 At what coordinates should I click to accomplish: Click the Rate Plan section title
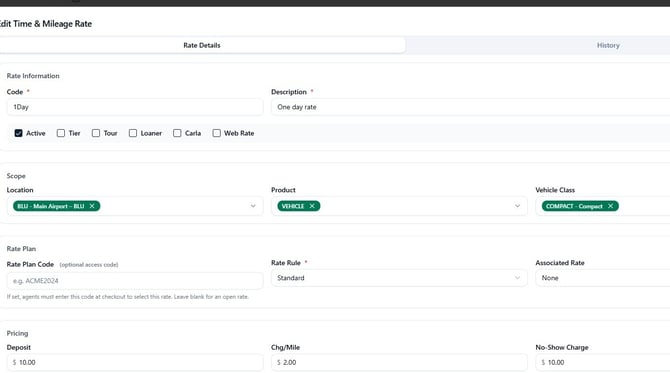click(x=21, y=249)
